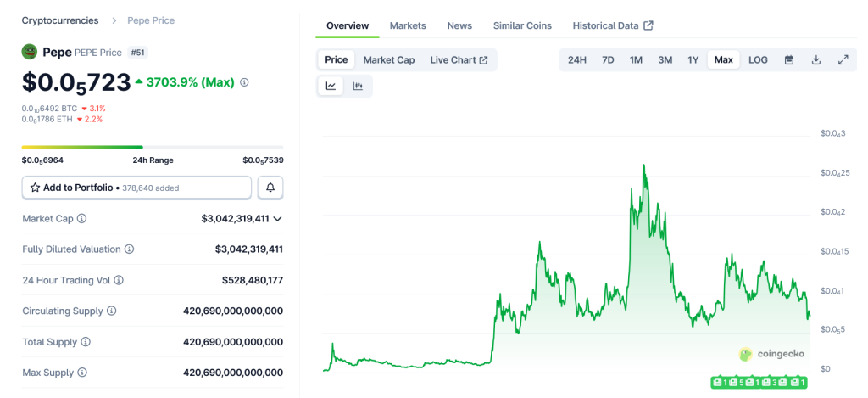Screen dimensions: 868x398
Task: Click the $0.0₅7539 range high value
Action: 263,160
